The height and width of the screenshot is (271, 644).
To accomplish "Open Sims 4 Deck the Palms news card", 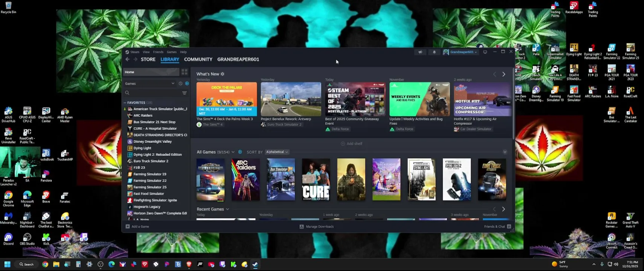I will point(227,99).
